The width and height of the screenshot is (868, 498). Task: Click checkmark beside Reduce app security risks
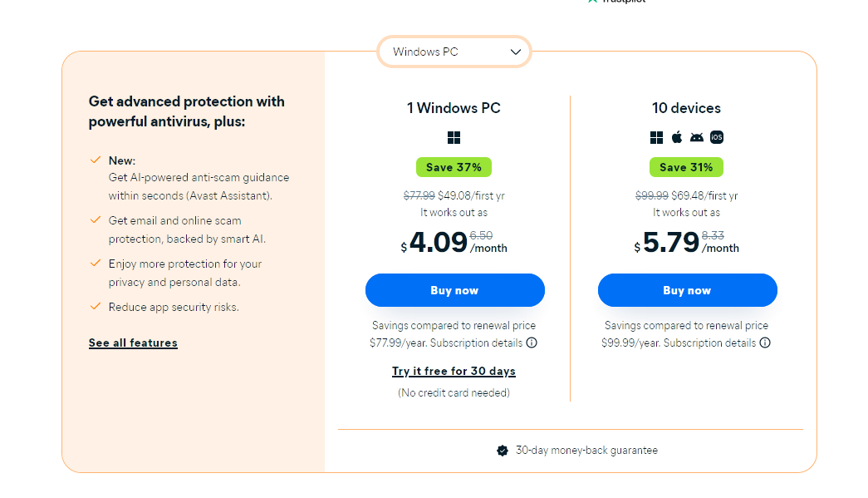pos(96,306)
